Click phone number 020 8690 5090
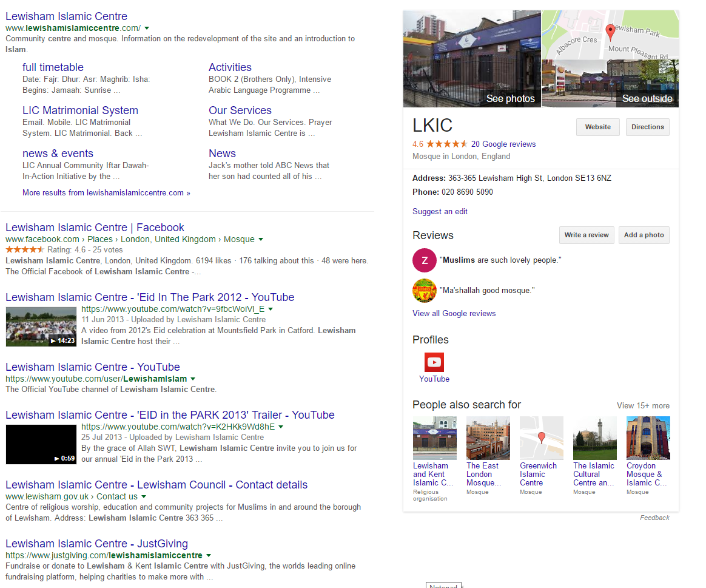706x588 pixels. pyautogui.click(x=467, y=192)
